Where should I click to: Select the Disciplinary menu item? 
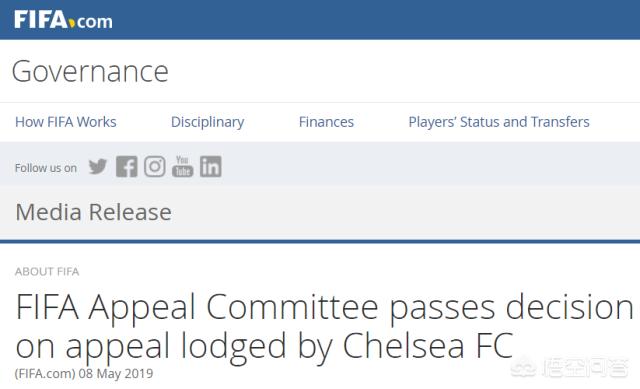coord(207,122)
